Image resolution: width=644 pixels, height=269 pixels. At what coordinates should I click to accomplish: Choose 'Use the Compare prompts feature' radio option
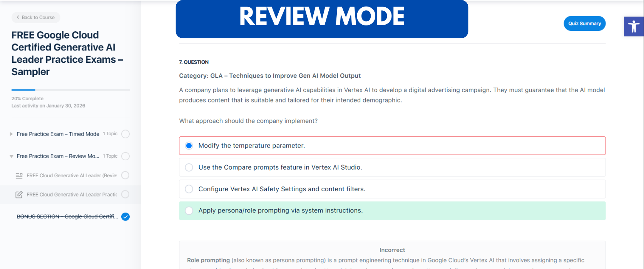(x=189, y=167)
